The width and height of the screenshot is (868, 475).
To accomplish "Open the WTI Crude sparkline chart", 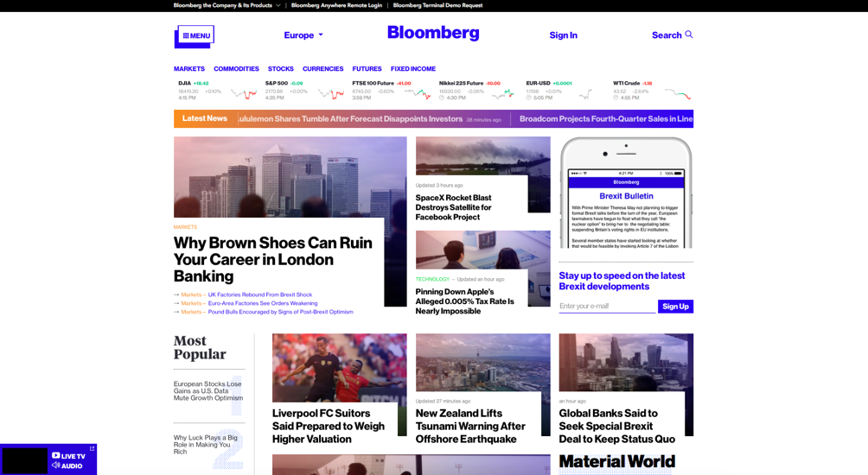I will [678, 93].
